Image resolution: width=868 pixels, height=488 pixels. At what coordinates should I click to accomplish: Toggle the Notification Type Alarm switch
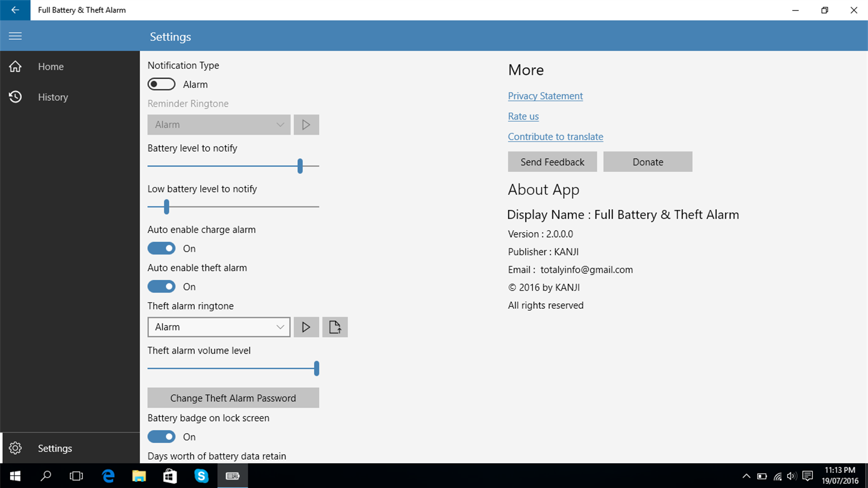(162, 84)
